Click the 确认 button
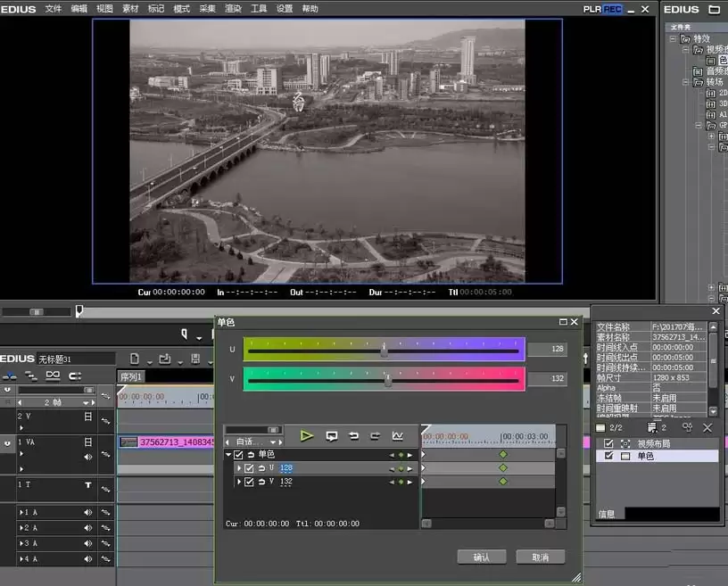The height and width of the screenshot is (586, 728). (x=482, y=557)
